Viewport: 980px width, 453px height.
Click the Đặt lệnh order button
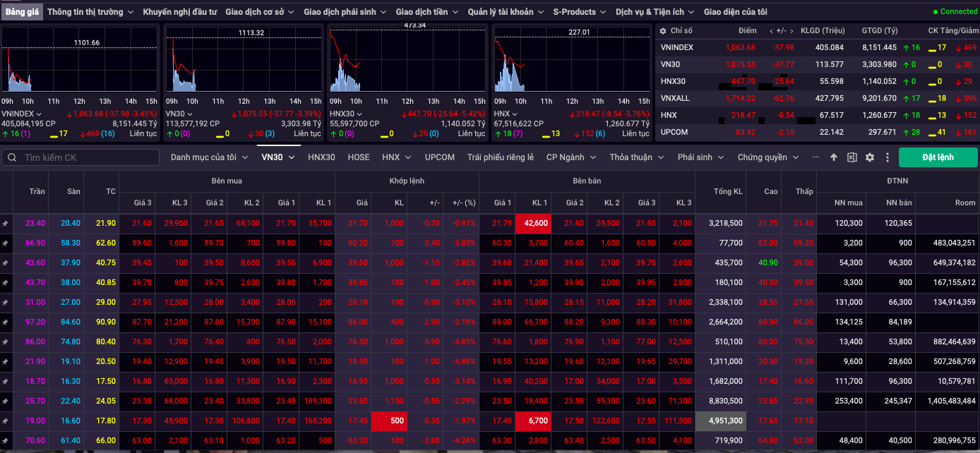[x=938, y=157]
